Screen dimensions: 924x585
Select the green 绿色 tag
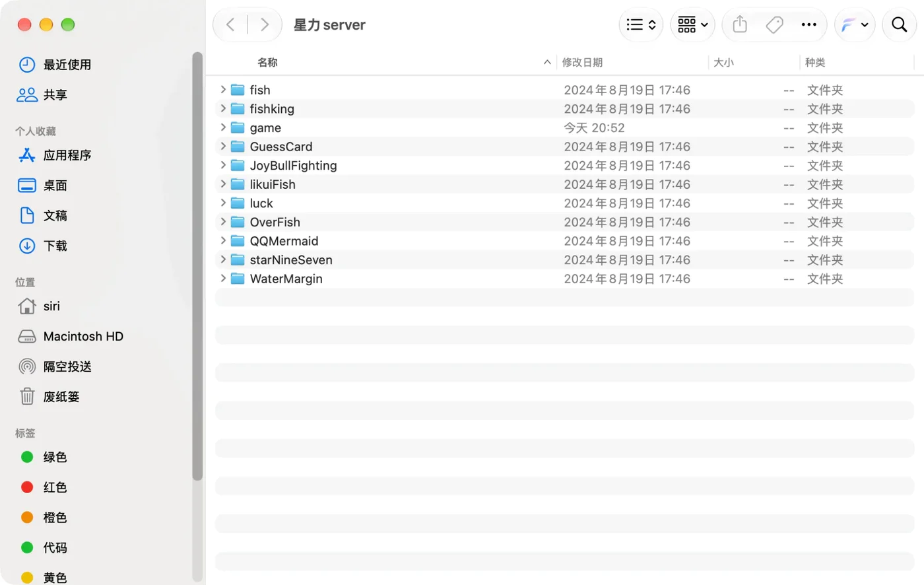click(44, 457)
